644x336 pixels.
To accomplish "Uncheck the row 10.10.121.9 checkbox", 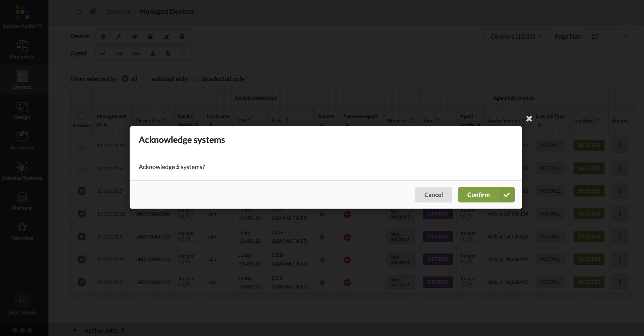I will 82,282.
